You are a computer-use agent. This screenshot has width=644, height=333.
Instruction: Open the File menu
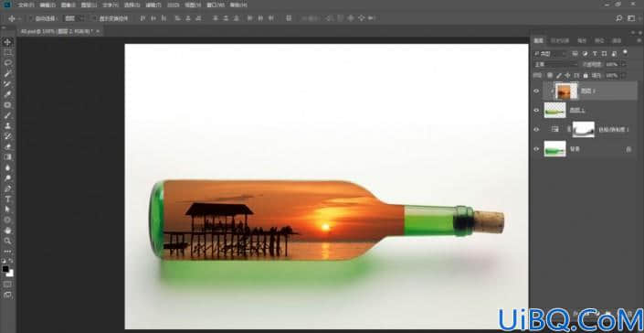[x=26, y=5]
